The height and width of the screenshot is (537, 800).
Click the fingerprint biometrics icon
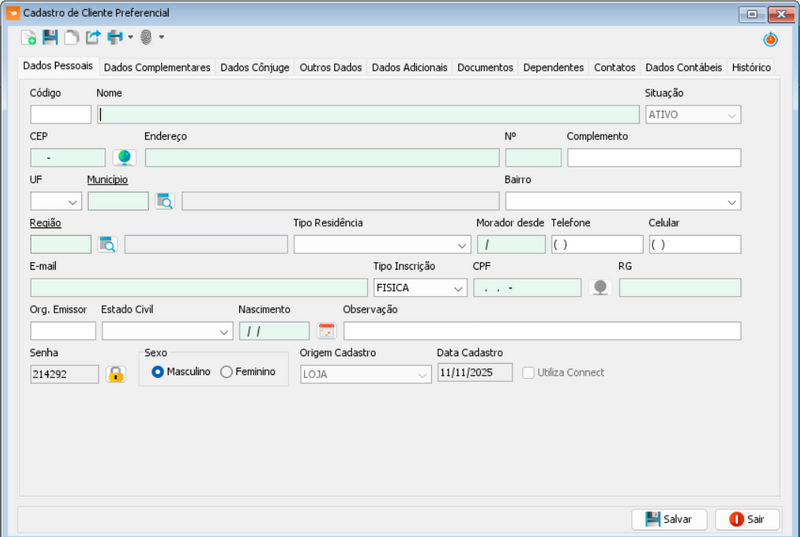(x=146, y=38)
